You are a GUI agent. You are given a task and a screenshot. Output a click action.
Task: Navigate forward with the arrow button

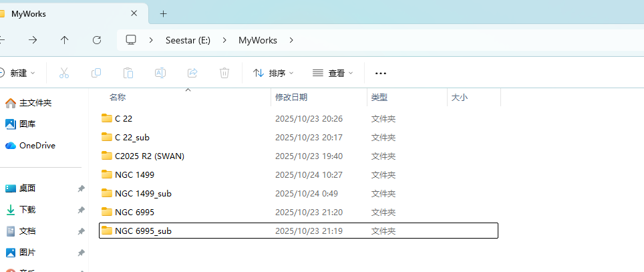point(33,40)
